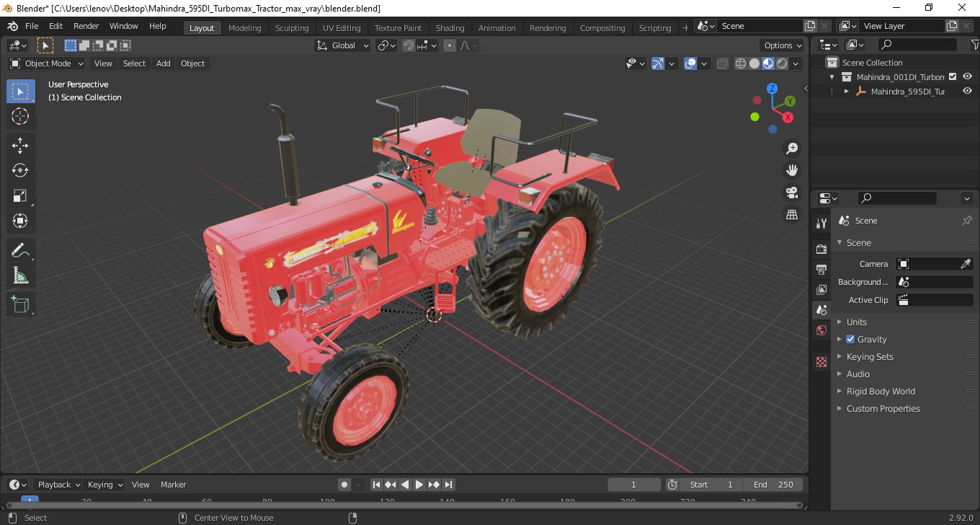Image resolution: width=980 pixels, height=525 pixels.
Task: Activate the Annotate pencil tool
Action: pos(20,250)
